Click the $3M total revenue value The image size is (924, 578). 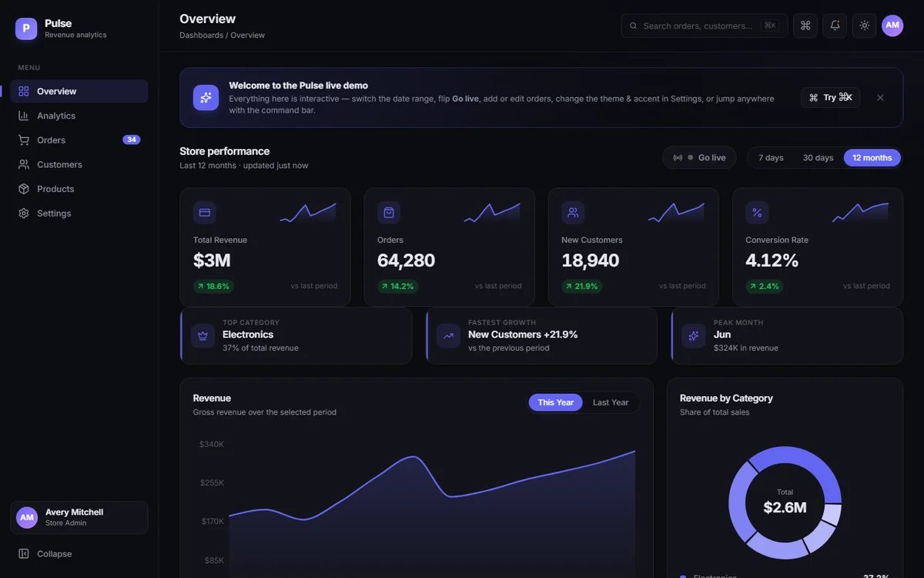(212, 260)
